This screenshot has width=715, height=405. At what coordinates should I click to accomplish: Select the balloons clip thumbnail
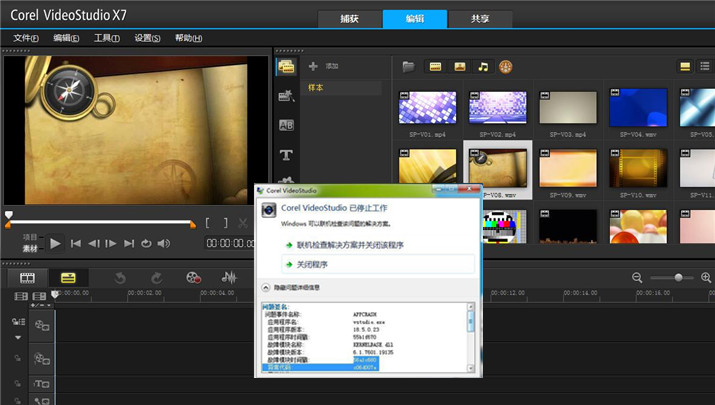[638, 226]
